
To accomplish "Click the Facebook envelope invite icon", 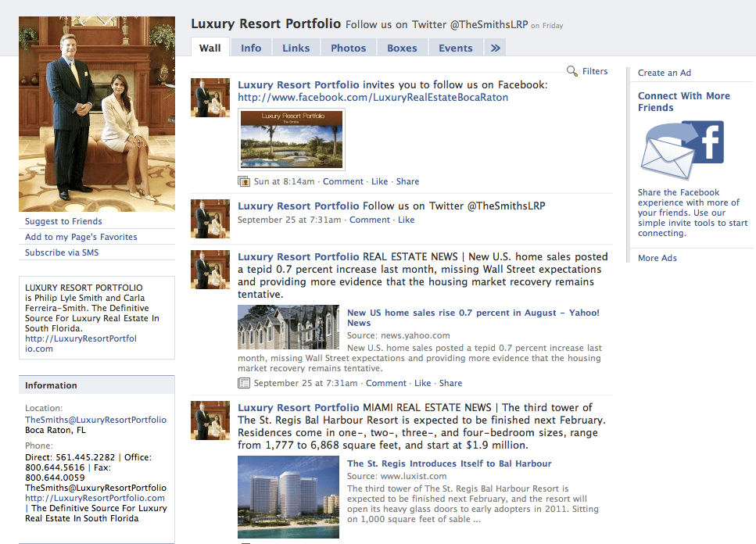I will click(x=683, y=150).
